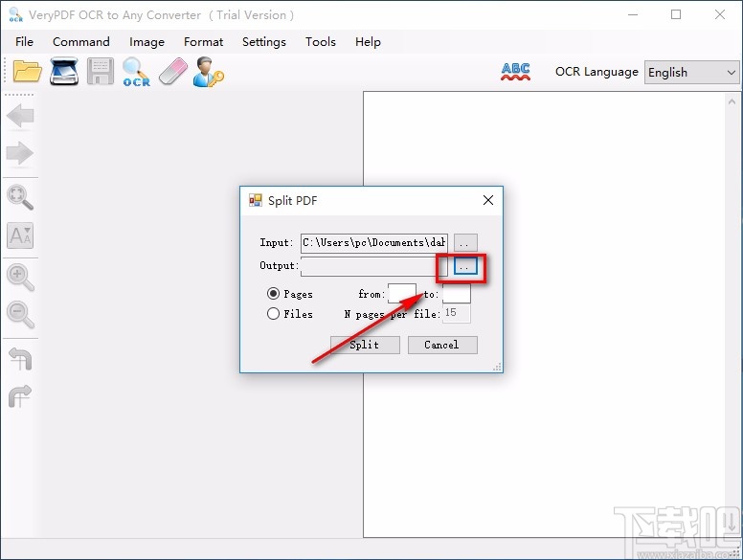Click the ABC spell check icon
The image size is (743, 560).
tap(515, 72)
